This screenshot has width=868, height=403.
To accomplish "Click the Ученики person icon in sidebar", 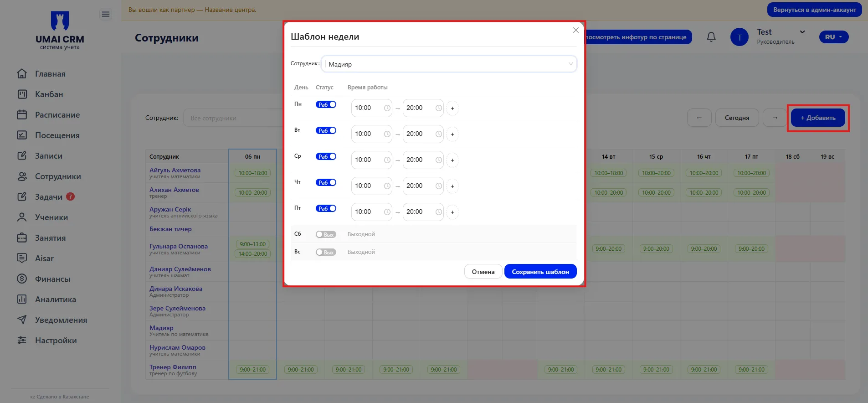I will pyautogui.click(x=22, y=217).
